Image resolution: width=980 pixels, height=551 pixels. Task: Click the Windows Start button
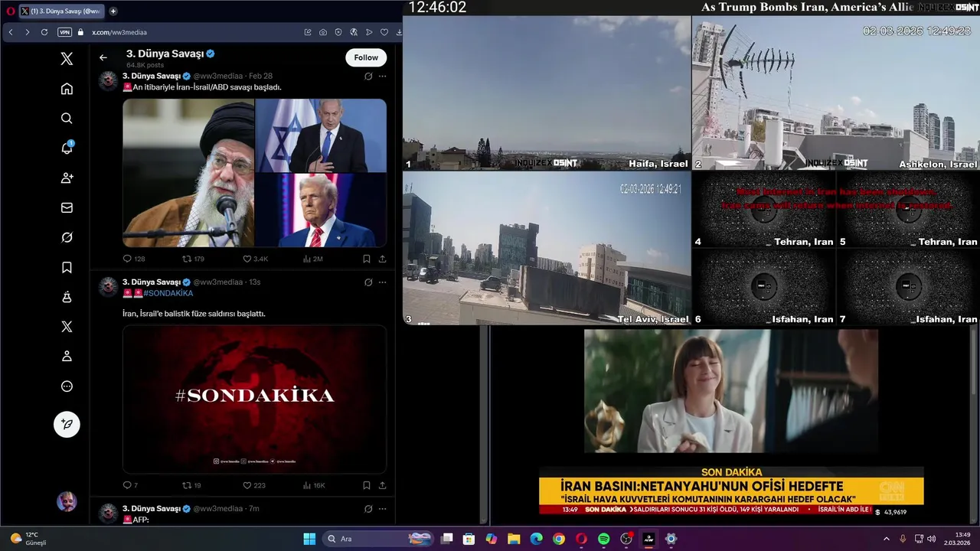(309, 539)
